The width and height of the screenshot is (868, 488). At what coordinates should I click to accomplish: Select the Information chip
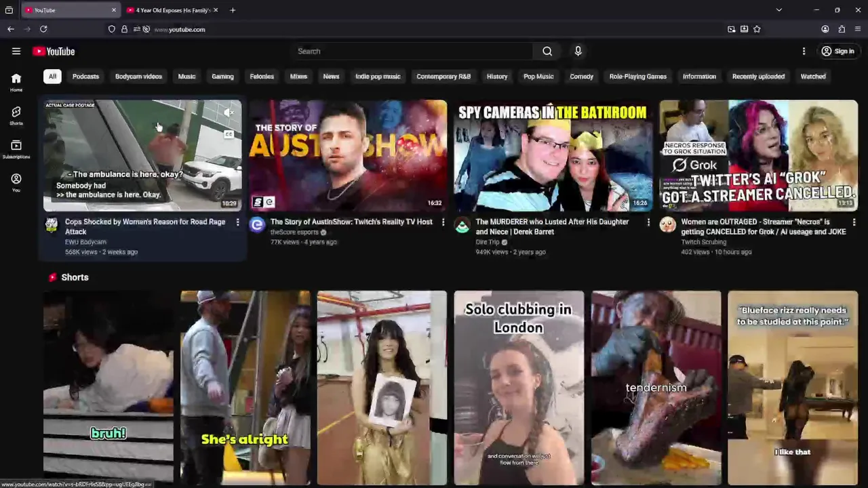(x=699, y=77)
